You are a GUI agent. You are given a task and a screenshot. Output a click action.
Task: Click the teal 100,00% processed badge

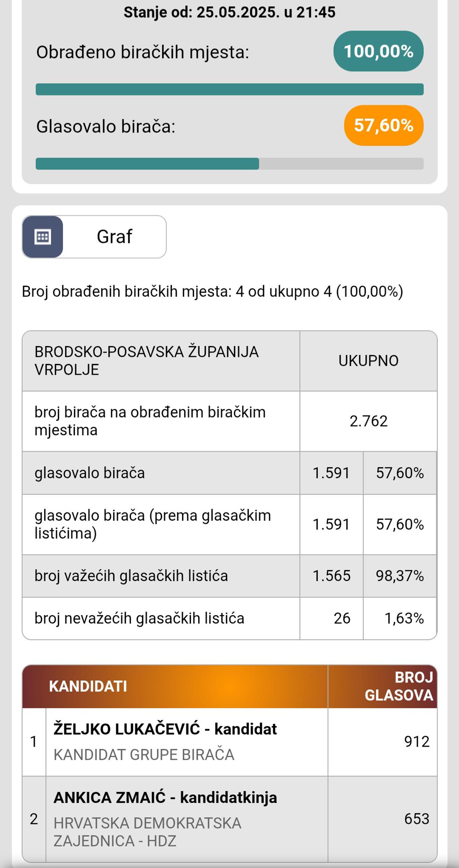pyautogui.click(x=378, y=51)
